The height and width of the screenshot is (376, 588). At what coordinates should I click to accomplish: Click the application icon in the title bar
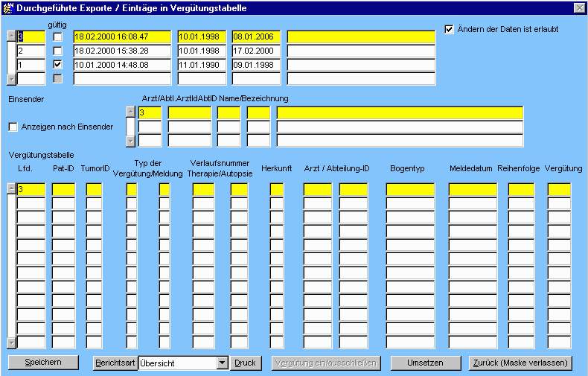8,7
